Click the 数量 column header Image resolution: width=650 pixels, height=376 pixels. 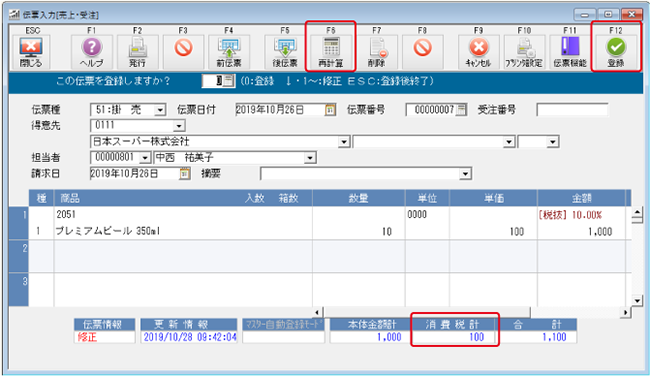coord(359,198)
